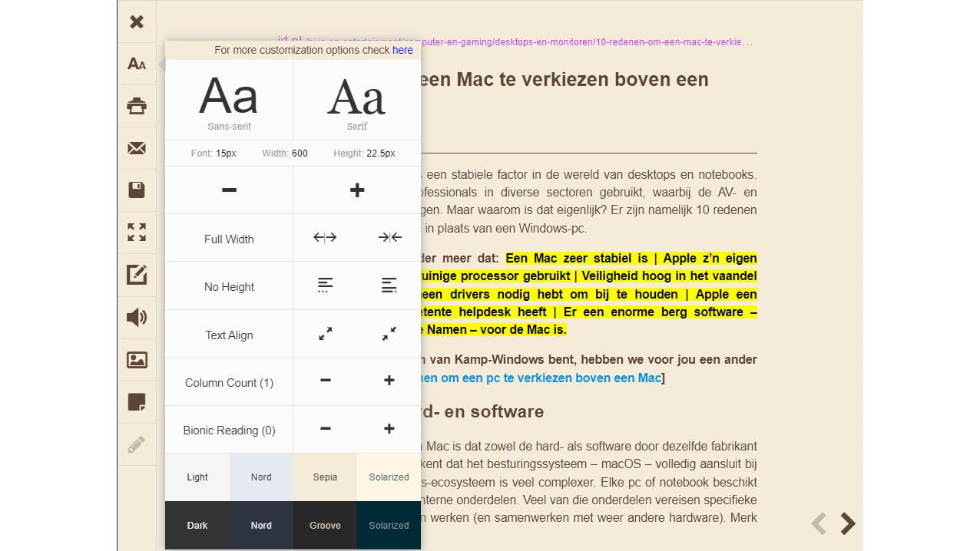Expand text alignment outward arrows icon
This screenshot has width=980, height=551.
(x=325, y=334)
